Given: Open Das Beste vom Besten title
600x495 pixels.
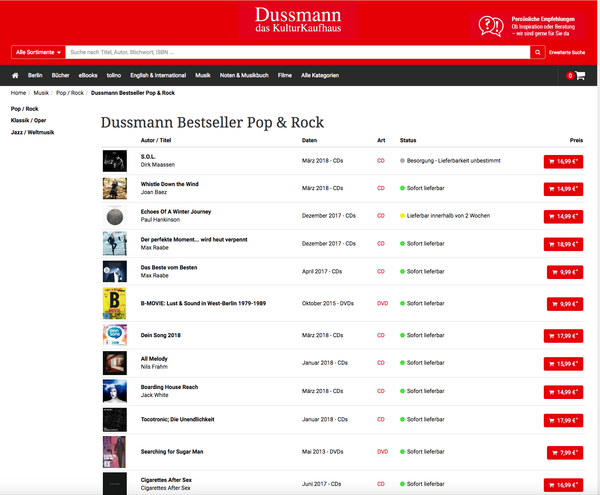Looking at the screenshot, I should coord(169,267).
